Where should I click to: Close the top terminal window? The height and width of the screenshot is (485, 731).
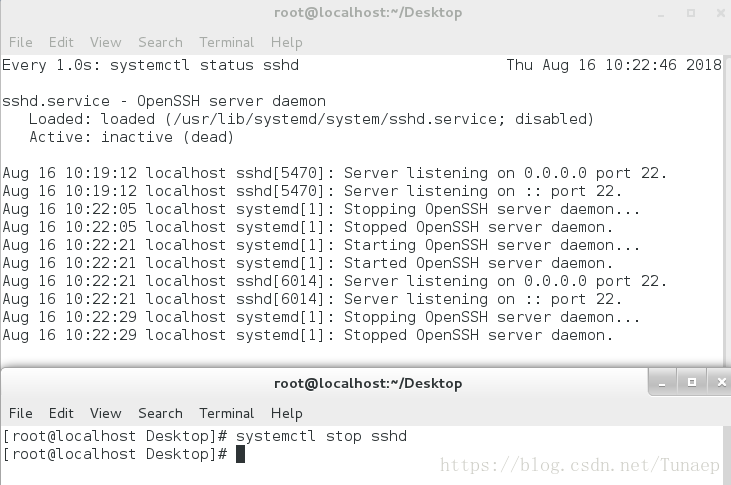[x=721, y=13]
